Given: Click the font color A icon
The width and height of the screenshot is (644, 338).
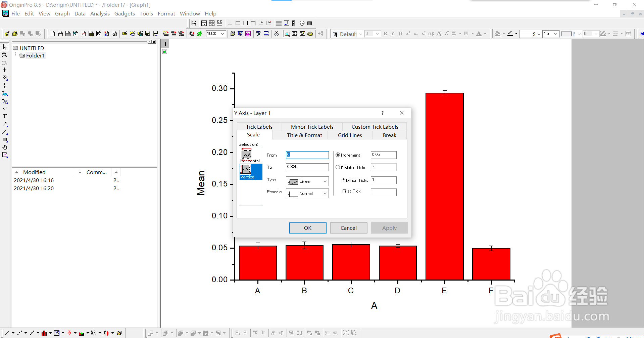Looking at the screenshot, I should click(479, 34).
